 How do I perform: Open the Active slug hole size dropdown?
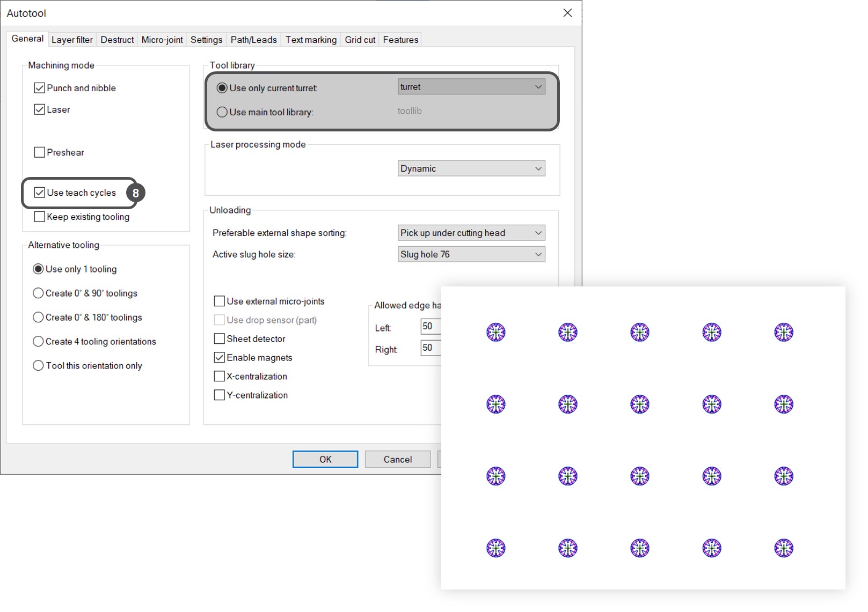(x=471, y=254)
